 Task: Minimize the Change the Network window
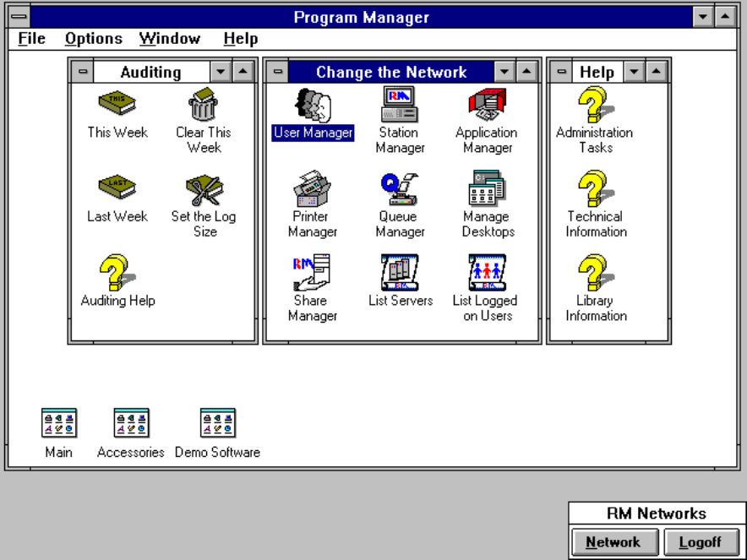(x=504, y=72)
